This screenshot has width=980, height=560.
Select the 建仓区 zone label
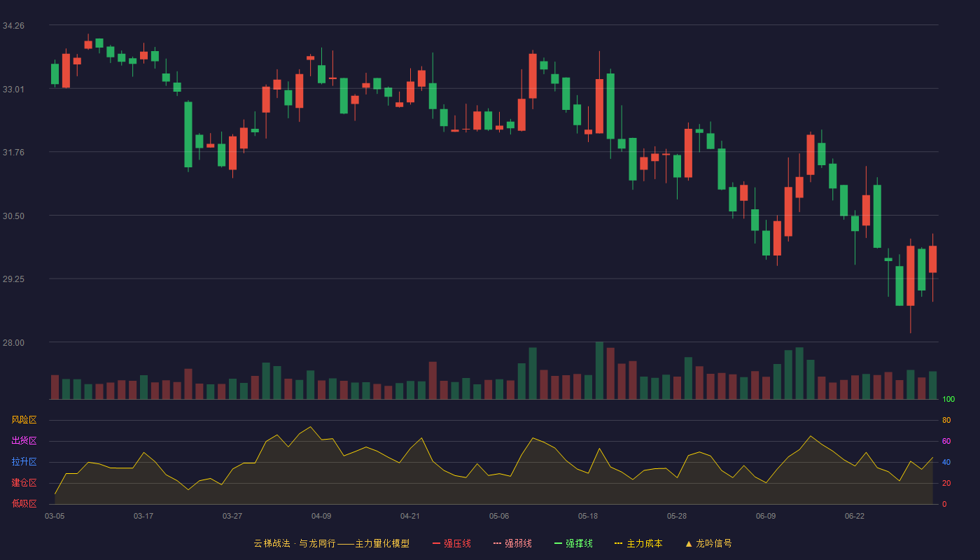[24, 483]
